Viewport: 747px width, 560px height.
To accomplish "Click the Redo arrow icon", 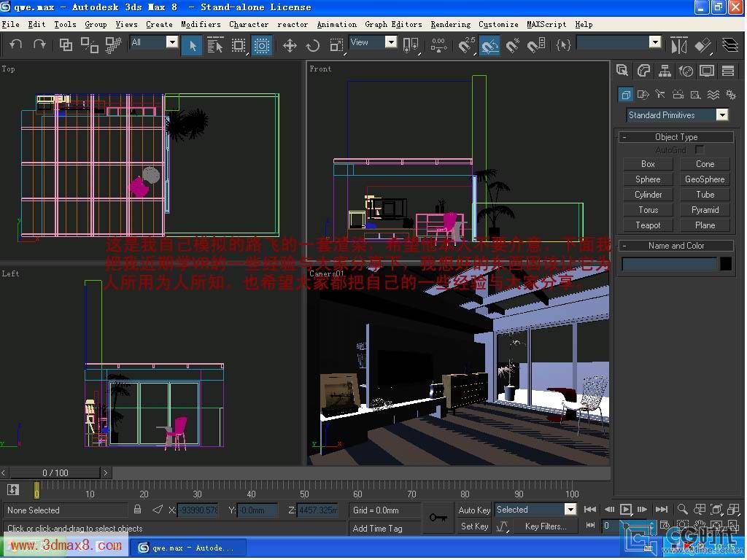I will 39,44.
